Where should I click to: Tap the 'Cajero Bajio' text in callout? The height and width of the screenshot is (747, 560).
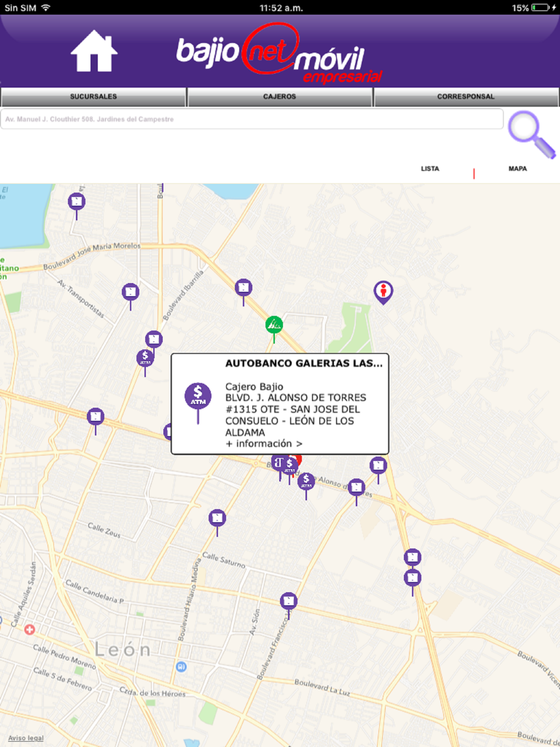tap(254, 386)
